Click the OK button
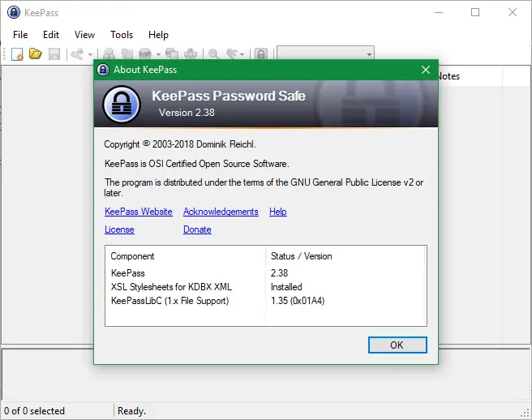 (x=397, y=345)
